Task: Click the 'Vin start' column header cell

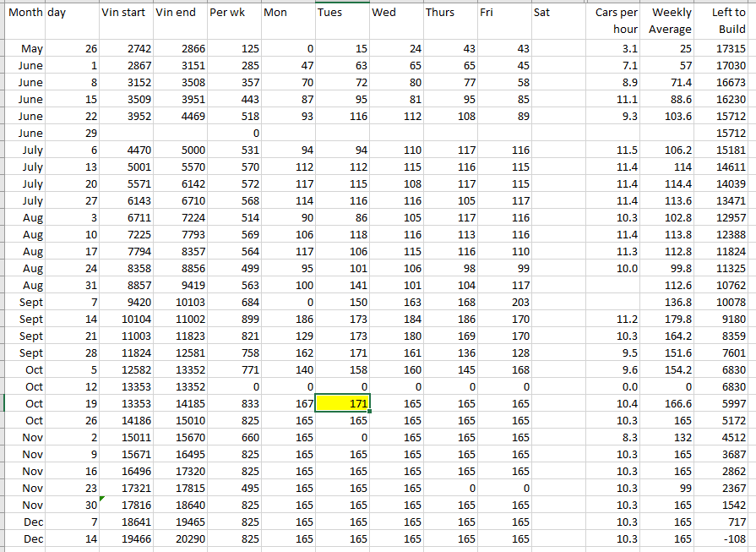Action: (x=125, y=14)
